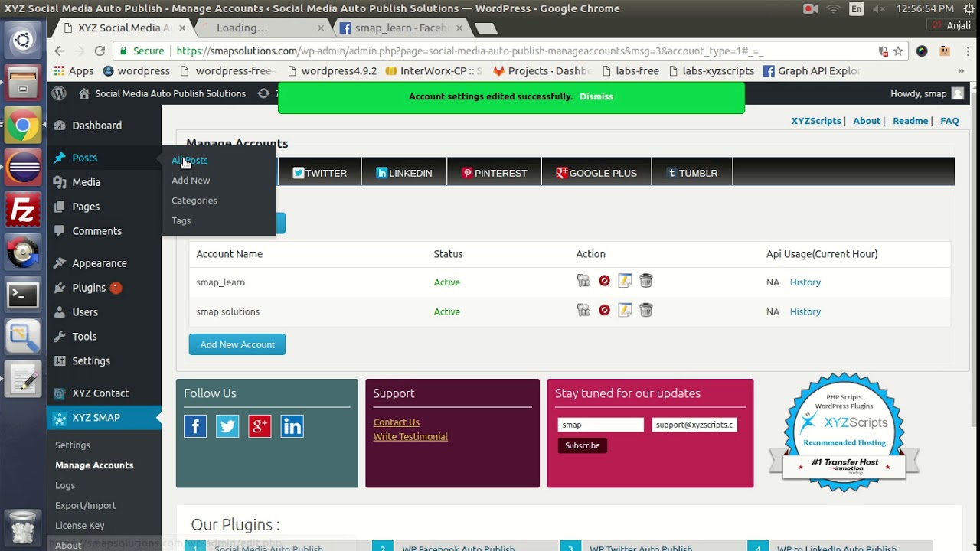Open the FAQ link at top right

(x=949, y=121)
